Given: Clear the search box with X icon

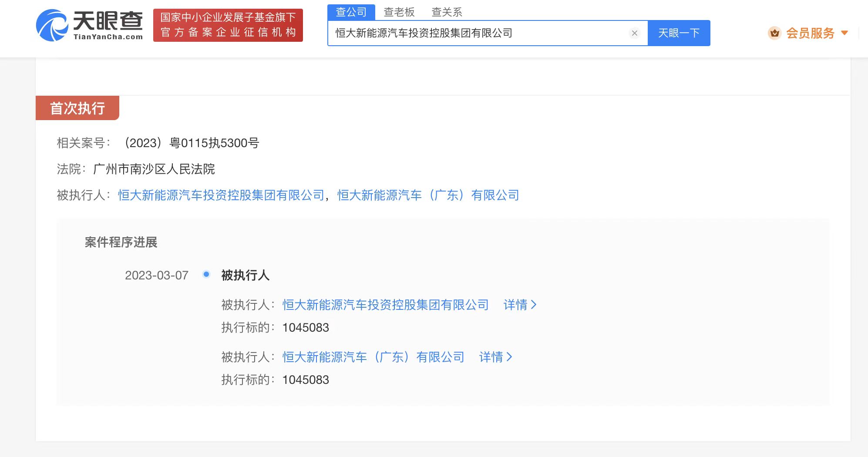Looking at the screenshot, I should pyautogui.click(x=634, y=33).
